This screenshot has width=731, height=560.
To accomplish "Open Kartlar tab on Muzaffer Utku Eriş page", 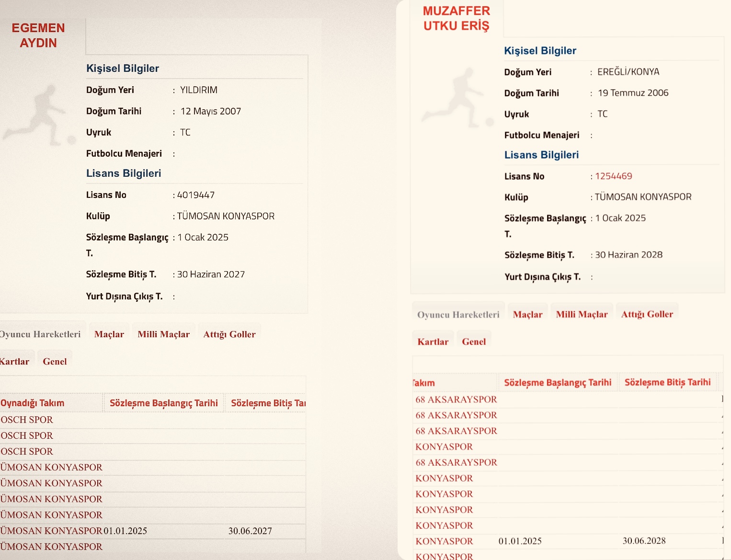I will coord(433,342).
